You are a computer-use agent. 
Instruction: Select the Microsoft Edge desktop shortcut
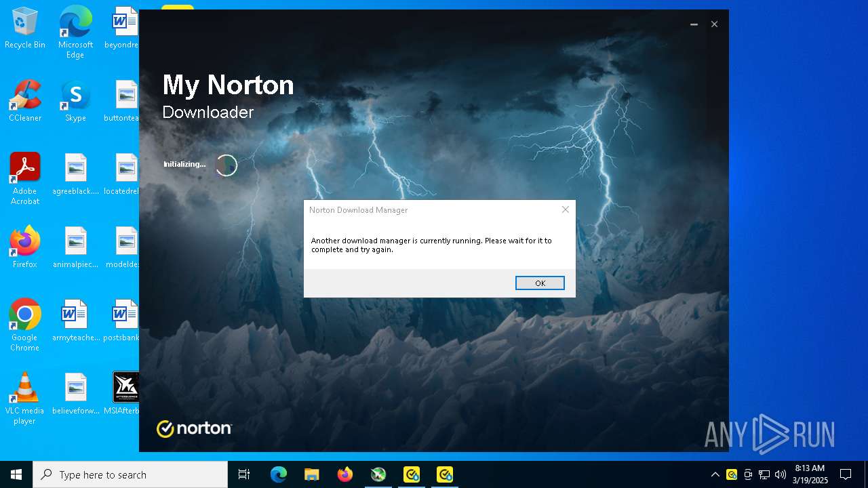pyautogui.click(x=75, y=33)
